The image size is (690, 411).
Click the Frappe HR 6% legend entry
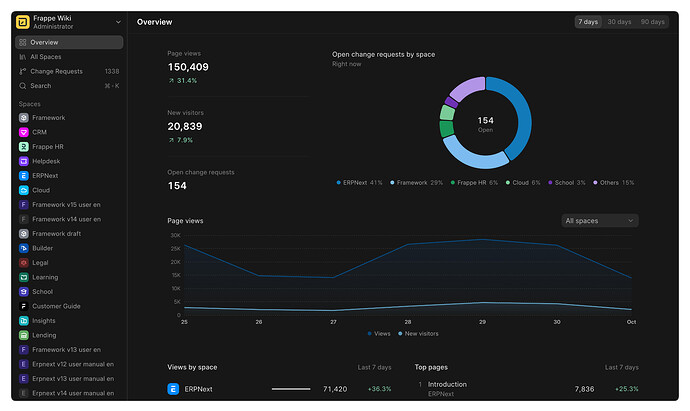click(x=474, y=183)
